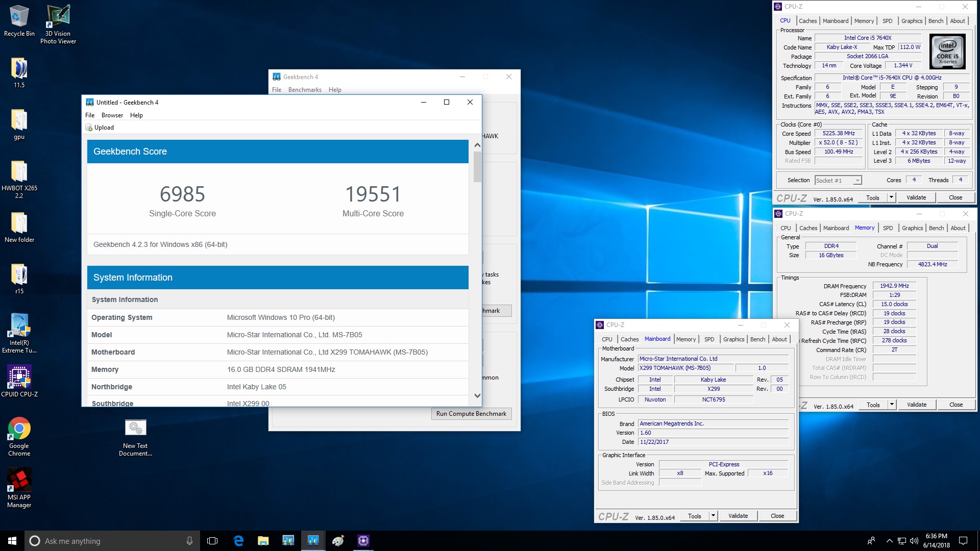Click the Motherboard row in System Information
This screenshot has width=980, height=551.
(278, 352)
